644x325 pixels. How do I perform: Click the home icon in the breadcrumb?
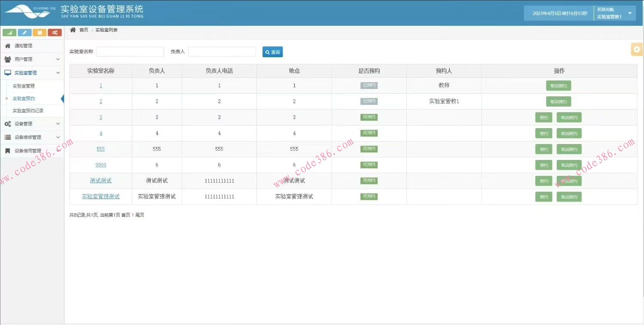[x=73, y=30]
